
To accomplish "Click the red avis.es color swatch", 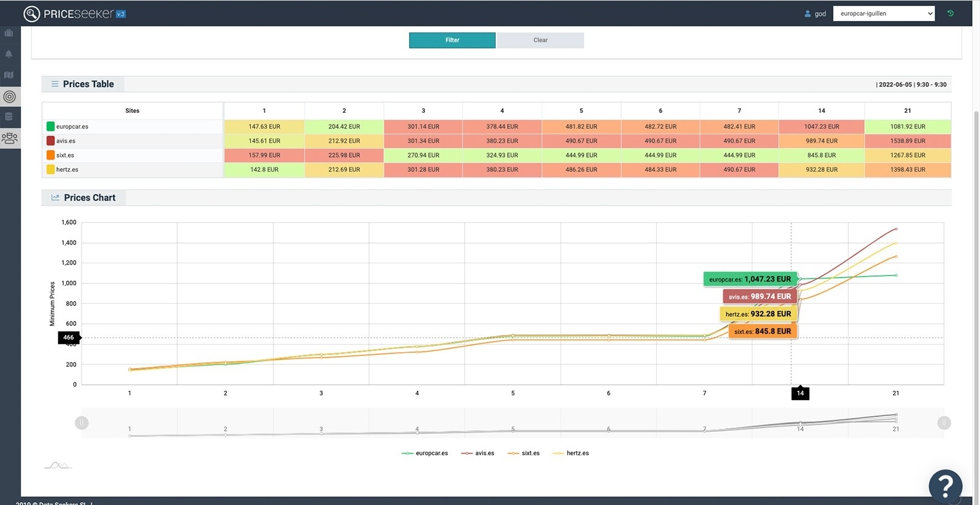I will (x=50, y=141).
